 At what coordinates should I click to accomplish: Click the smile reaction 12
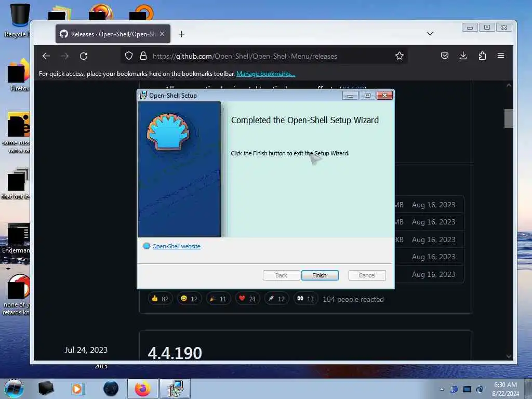[x=189, y=299]
